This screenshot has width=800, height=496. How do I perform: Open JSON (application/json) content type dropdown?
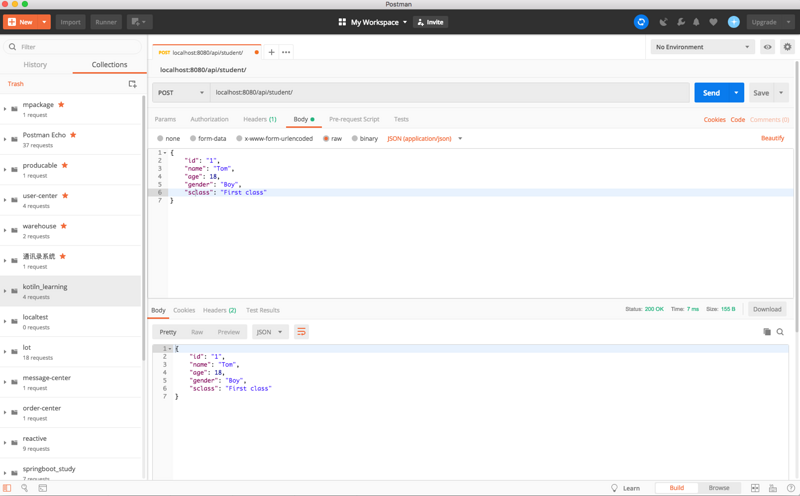424,138
